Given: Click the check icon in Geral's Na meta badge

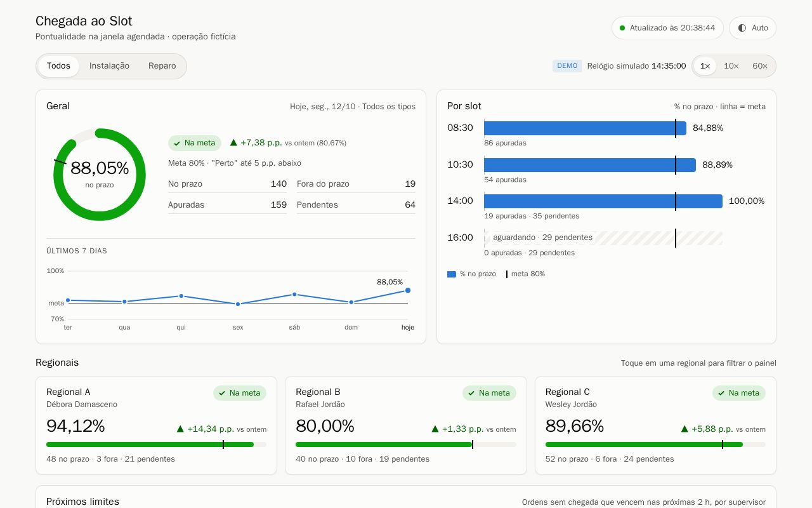Looking at the screenshot, I should [177, 144].
